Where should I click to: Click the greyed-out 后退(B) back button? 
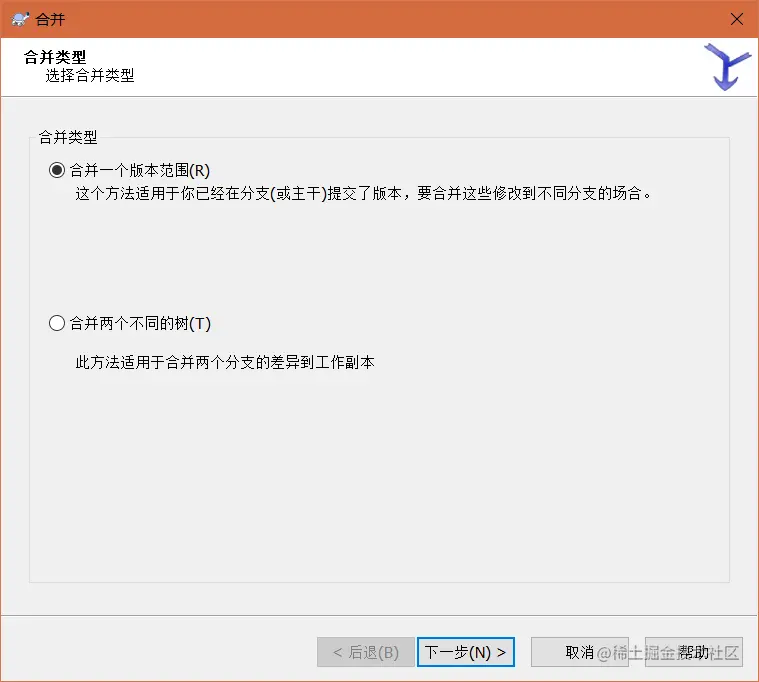[366, 652]
